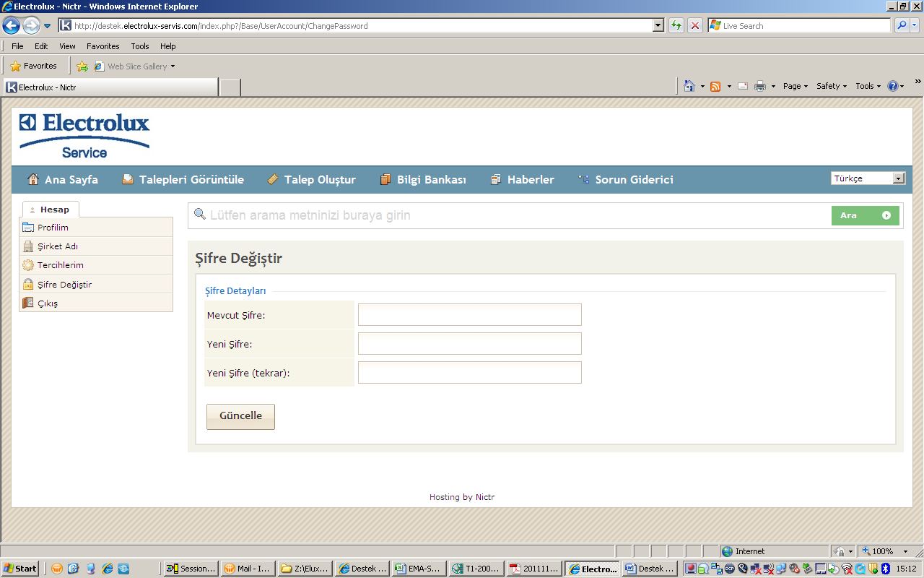Click the Güncelle update button
The image size is (924, 578).
(x=240, y=417)
